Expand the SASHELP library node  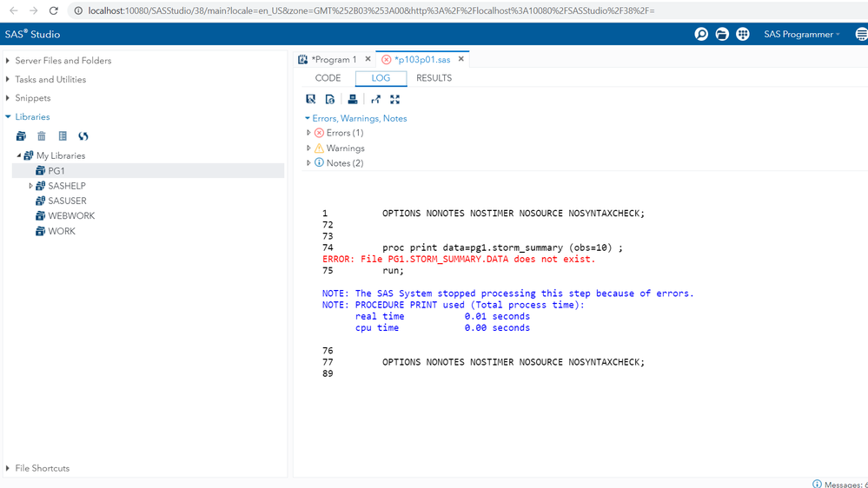[x=31, y=186]
